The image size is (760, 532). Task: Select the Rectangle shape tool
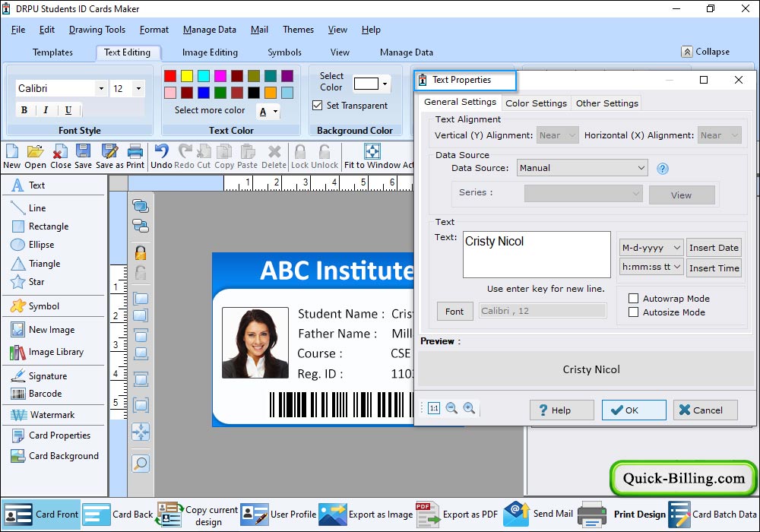coord(40,226)
